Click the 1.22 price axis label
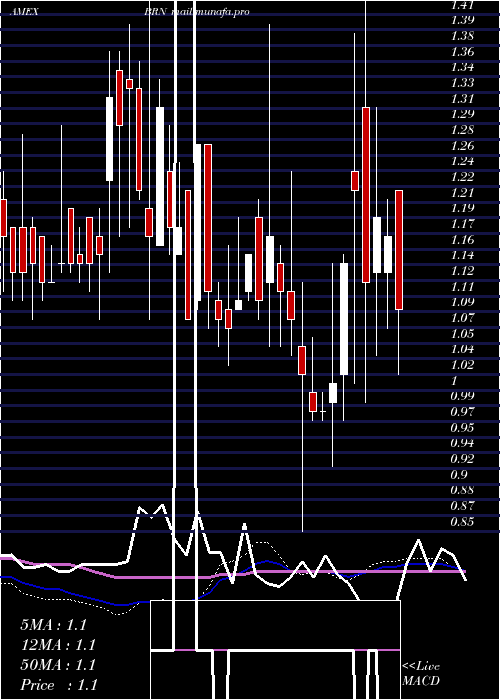Screen dimensions: 500x700 pos(462,177)
